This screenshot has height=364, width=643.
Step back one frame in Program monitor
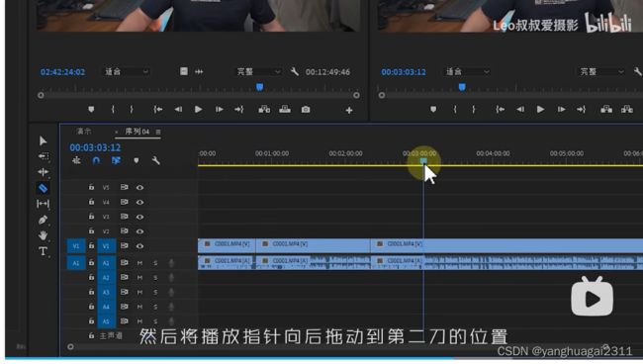point(520,110)
